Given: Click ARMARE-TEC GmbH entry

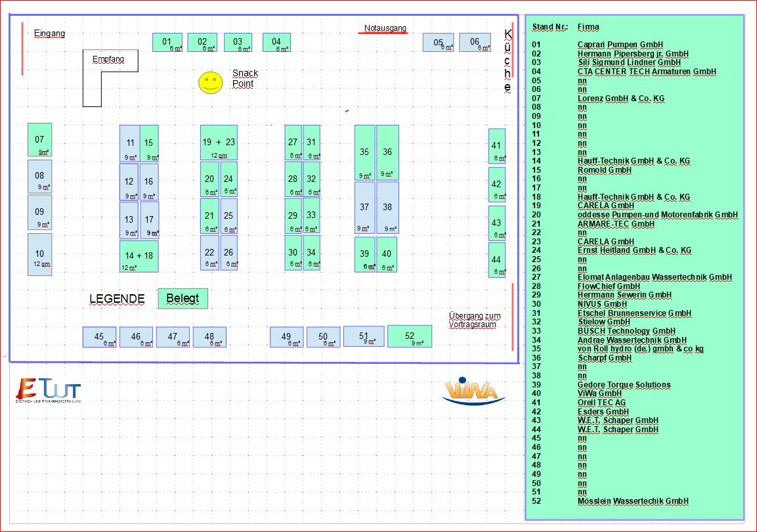Looking at the screenshot, I should click(x=616, y=224).
